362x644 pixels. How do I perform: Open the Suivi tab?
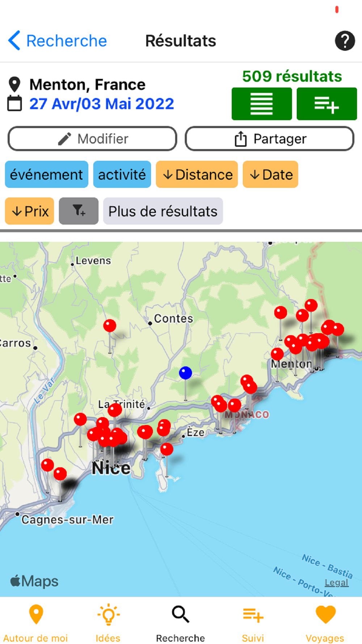pos(253,623)
